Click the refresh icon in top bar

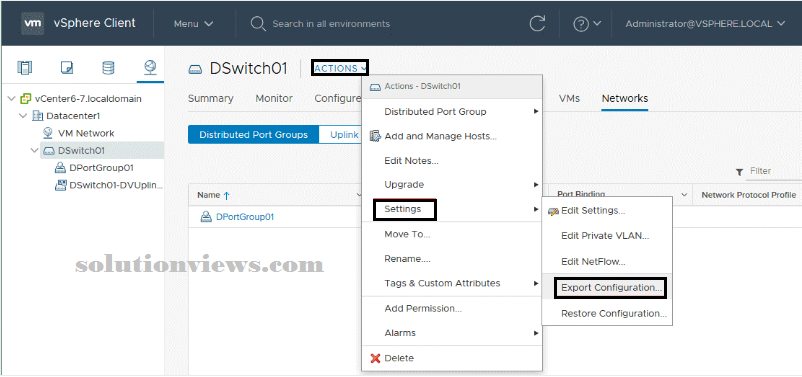537,24
